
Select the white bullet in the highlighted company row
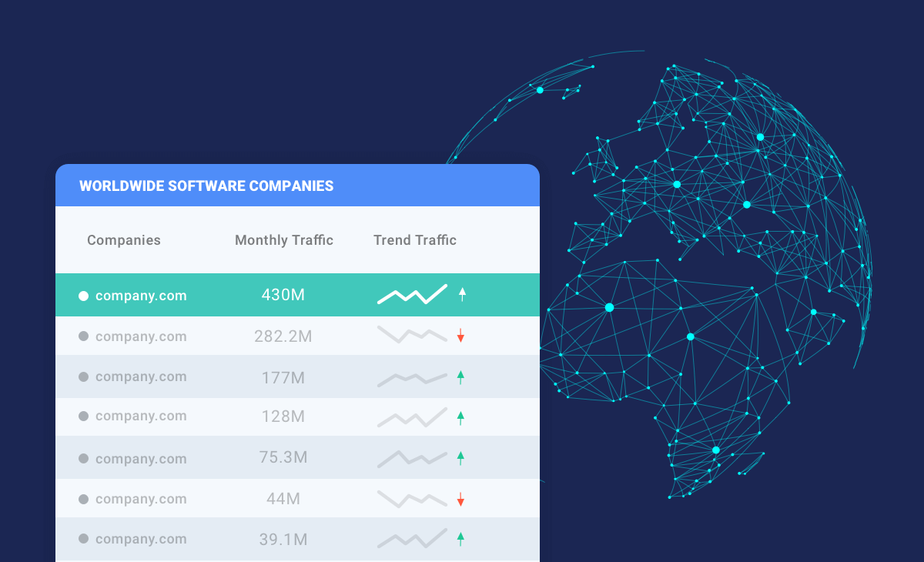pyautogui.click(x=84, y=296)
